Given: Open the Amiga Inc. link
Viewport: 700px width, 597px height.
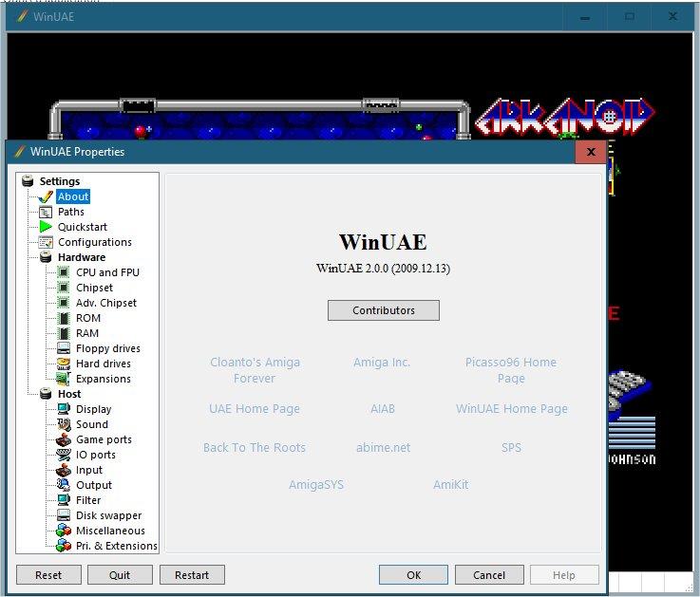Looking at the screenshot, I should point(382,363).
